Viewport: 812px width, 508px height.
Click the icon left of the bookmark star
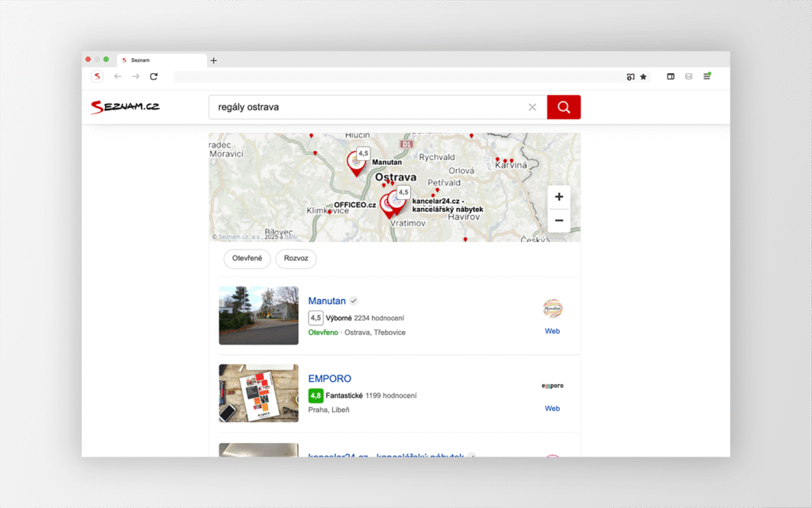[x=630, y=77]
